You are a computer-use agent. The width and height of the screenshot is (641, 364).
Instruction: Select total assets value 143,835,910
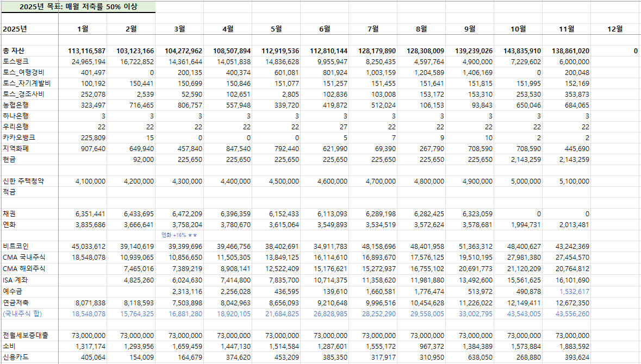pyautogui.click(x=522, y=51)
